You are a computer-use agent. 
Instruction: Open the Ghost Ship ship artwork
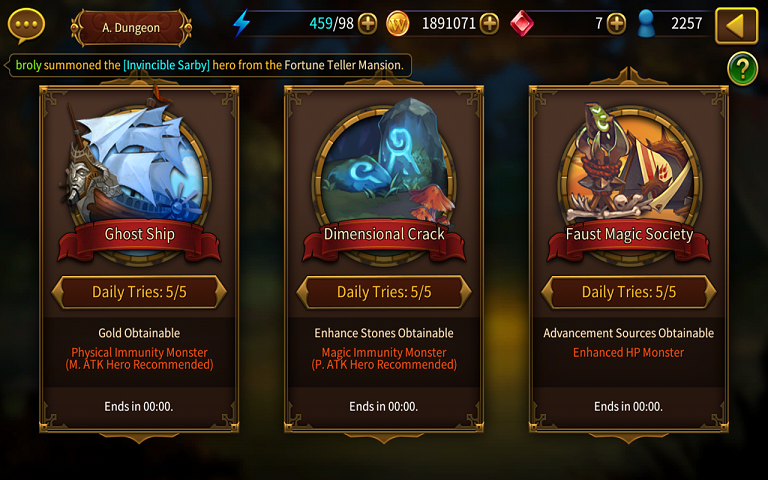pyautogui.click(x=138, y=162)
